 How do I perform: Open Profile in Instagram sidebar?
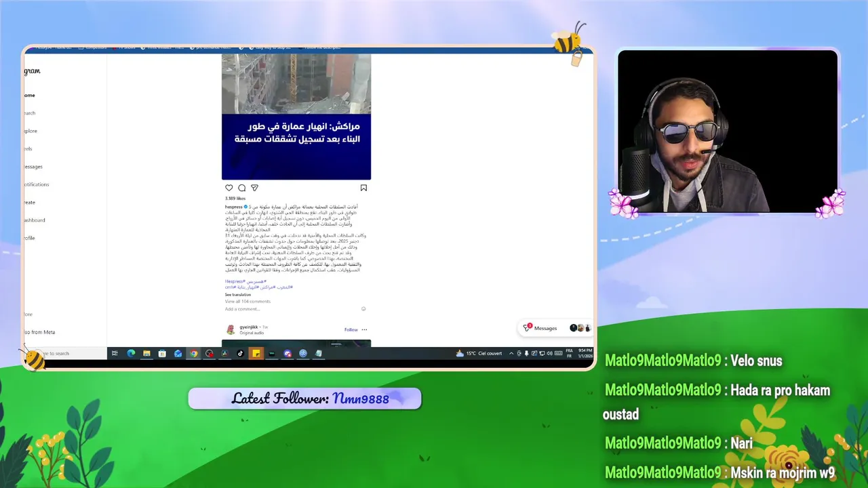point(29,238)
